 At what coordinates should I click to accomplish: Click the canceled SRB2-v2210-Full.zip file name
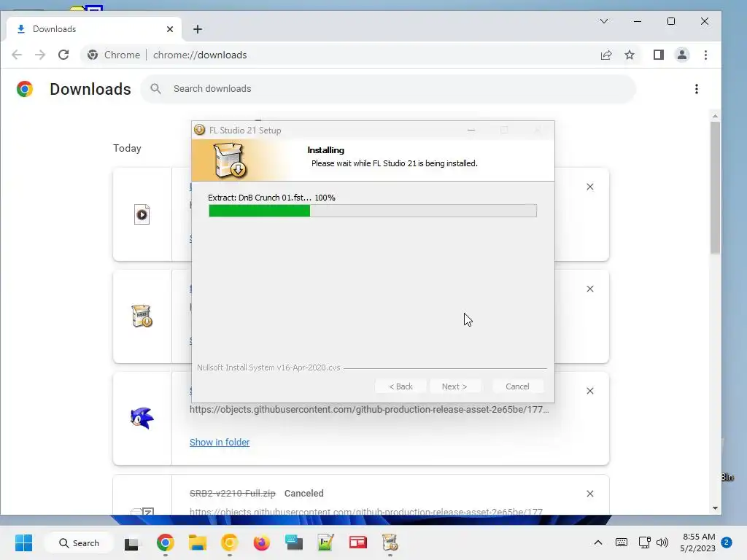click(233, 494)
